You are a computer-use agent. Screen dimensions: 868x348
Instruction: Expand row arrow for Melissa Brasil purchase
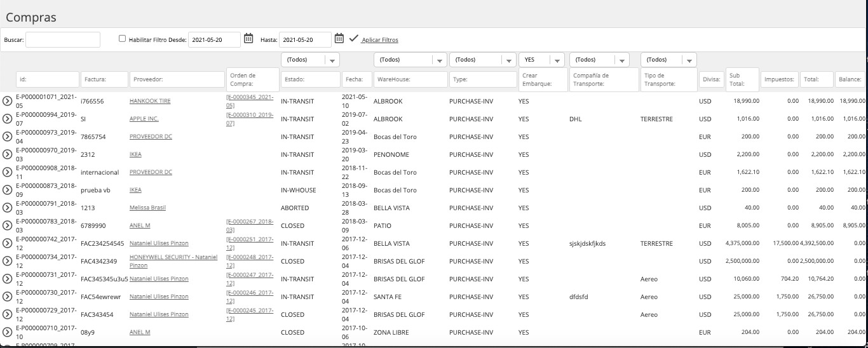click(x=7, y=208)
